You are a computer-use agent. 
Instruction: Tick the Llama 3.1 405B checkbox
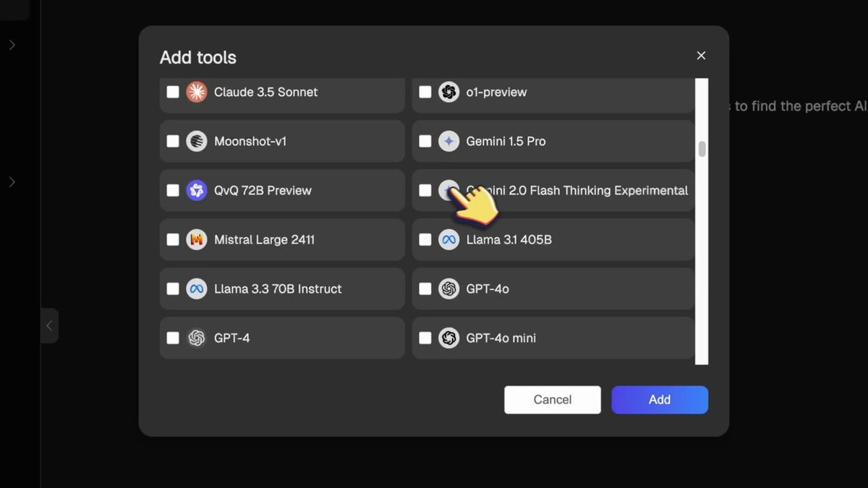tap(425, 239)
